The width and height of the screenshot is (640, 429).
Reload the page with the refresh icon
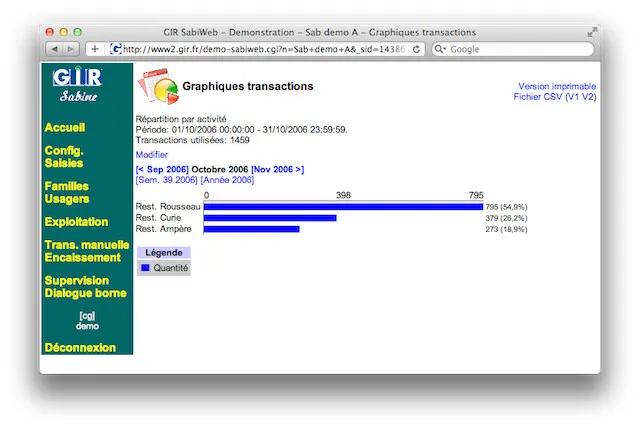click(417, 49)
